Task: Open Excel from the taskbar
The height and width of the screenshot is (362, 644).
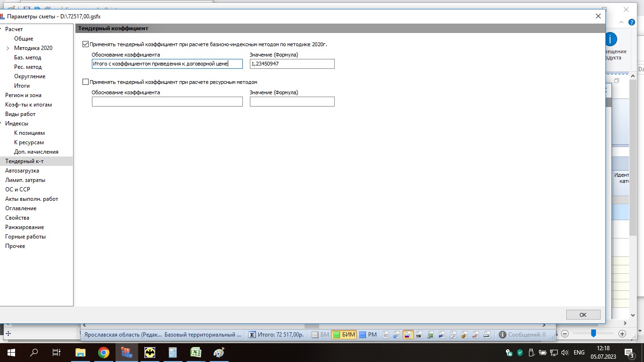Action: (x=196, y=353)
